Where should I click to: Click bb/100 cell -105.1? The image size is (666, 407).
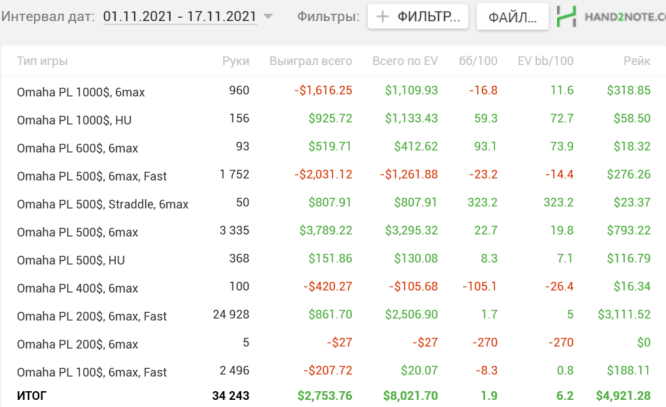point(480,287)
